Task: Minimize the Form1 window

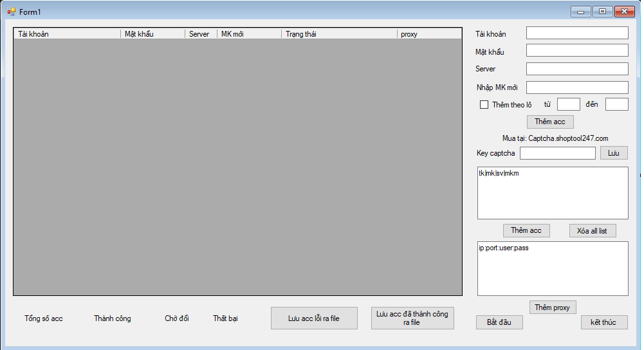Action: tap(581, 12)
